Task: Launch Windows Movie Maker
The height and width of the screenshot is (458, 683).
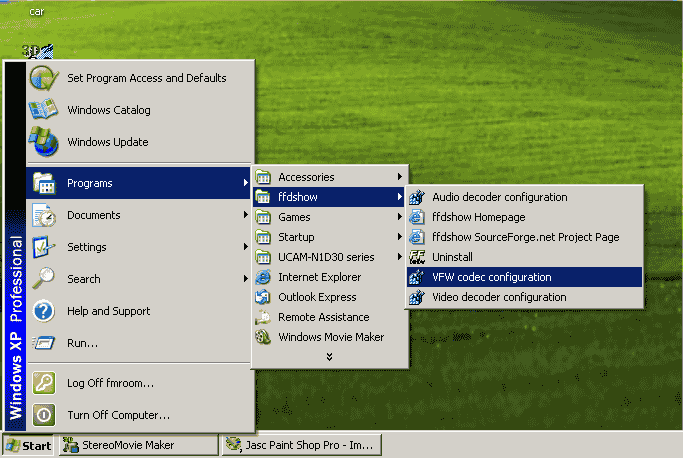Action: click(x=330, y=337)
